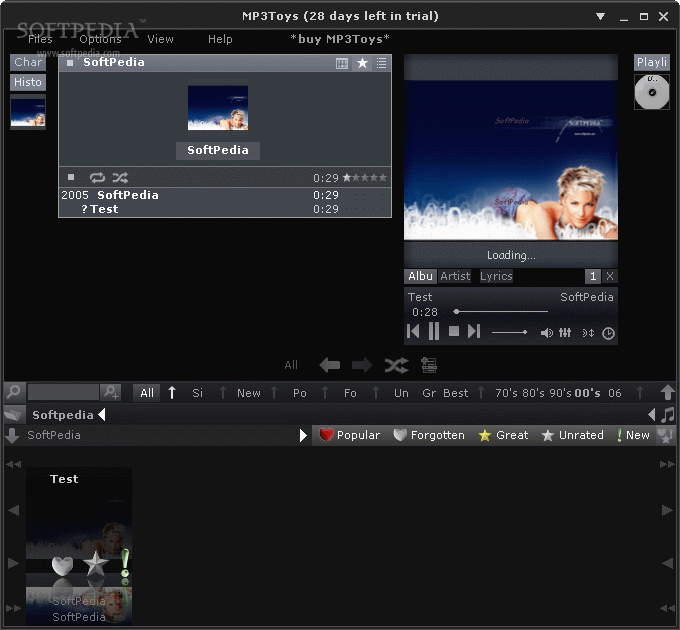Go forward with the right arrow icon
Screen dimensions: 680x630
(x=362, y=365)
